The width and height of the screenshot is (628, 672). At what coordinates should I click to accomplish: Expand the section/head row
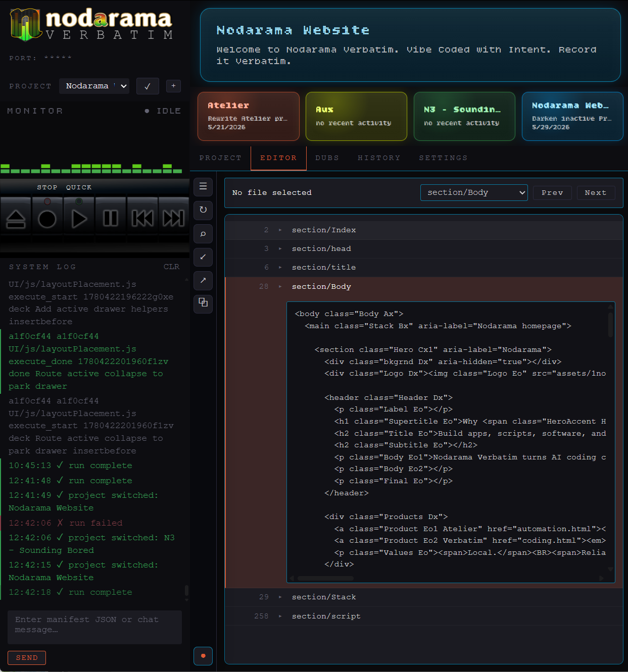(423, 249)
